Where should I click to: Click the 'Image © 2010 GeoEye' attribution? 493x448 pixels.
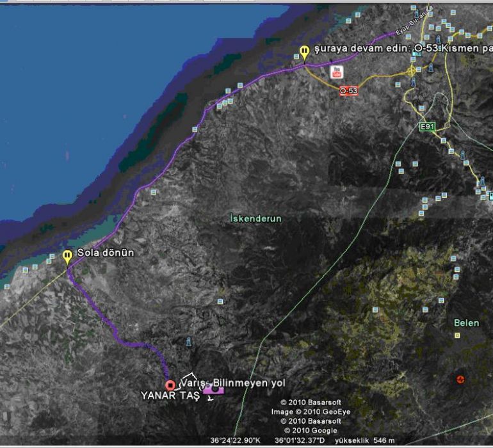pos(306,412)
